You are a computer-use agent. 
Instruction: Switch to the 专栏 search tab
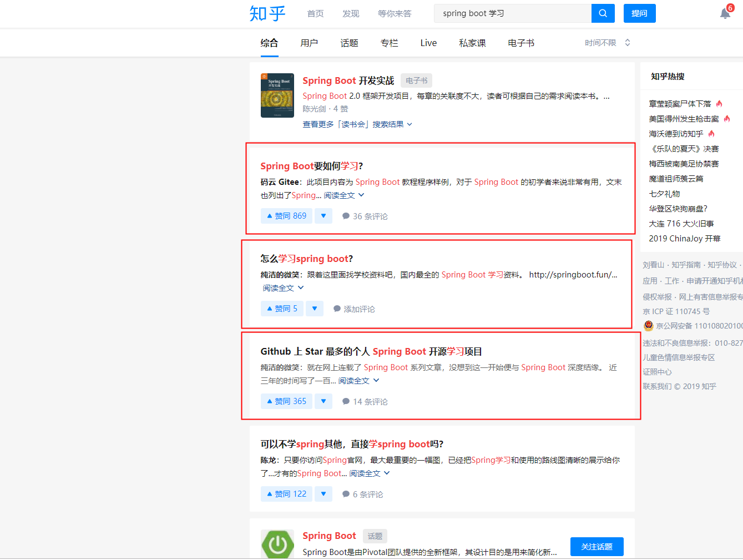390,43
